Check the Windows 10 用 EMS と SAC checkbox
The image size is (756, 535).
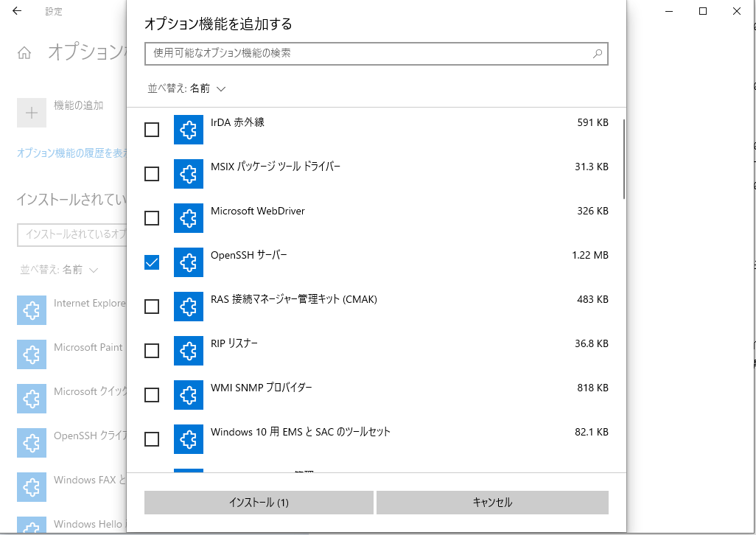pyautogui.click(x=152, y=439)
